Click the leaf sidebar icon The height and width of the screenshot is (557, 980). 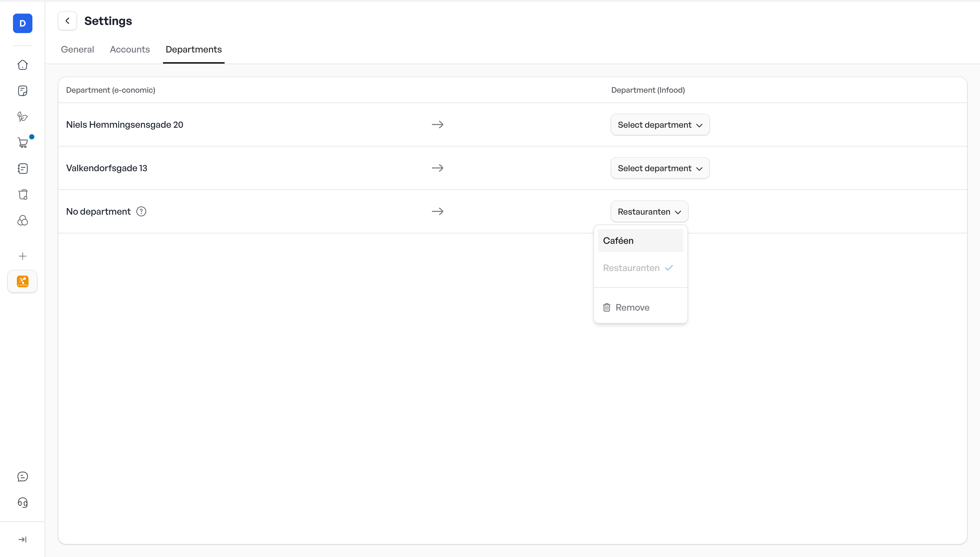23,117
